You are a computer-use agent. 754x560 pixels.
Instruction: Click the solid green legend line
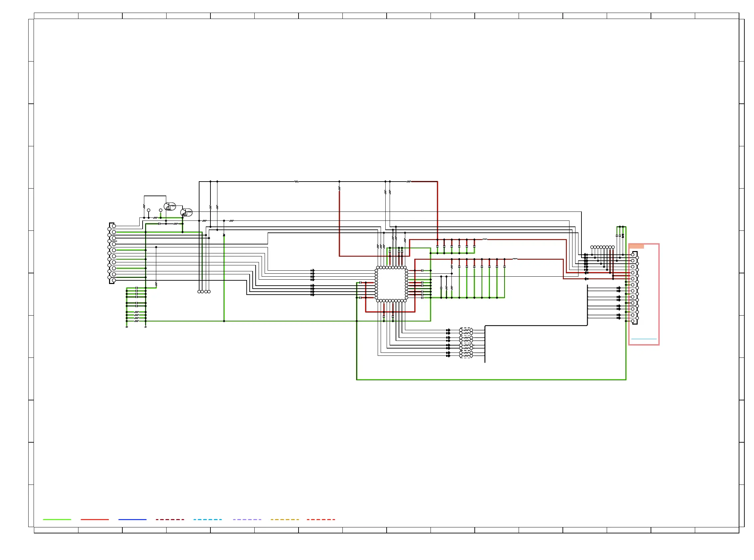click(57, 519)
